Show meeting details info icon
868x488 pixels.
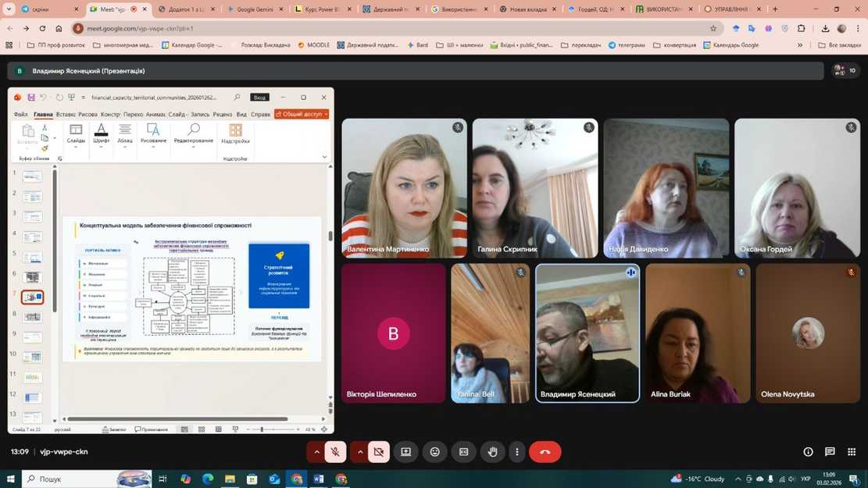coord(809,451)
